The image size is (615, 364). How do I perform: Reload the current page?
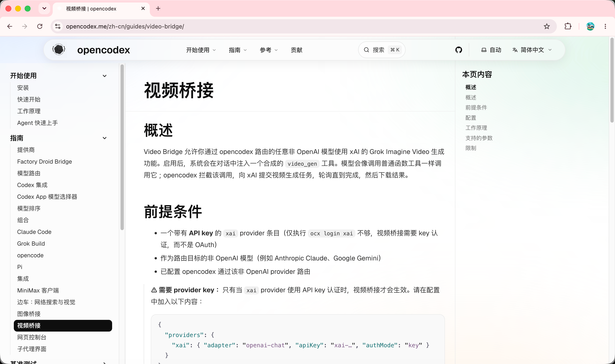(40, 27)
